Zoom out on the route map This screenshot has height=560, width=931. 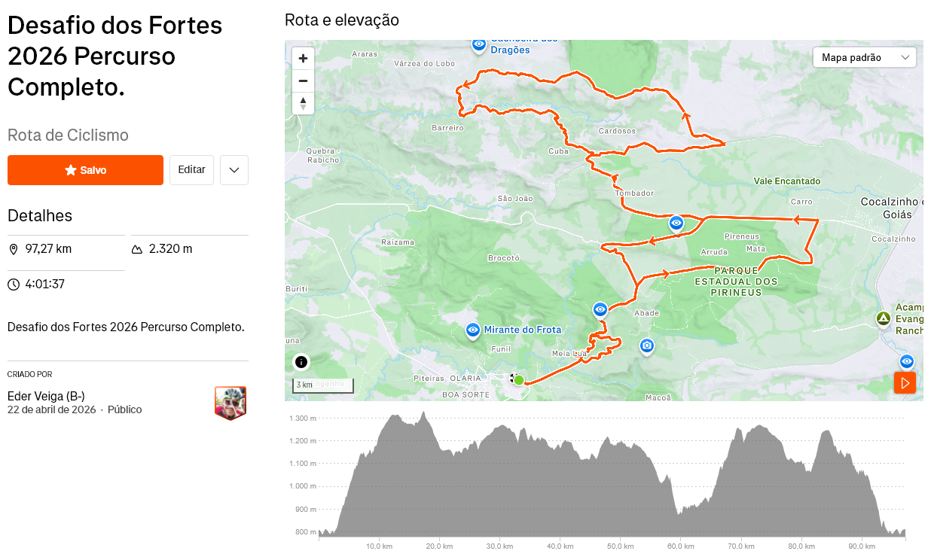pos(303,81)
